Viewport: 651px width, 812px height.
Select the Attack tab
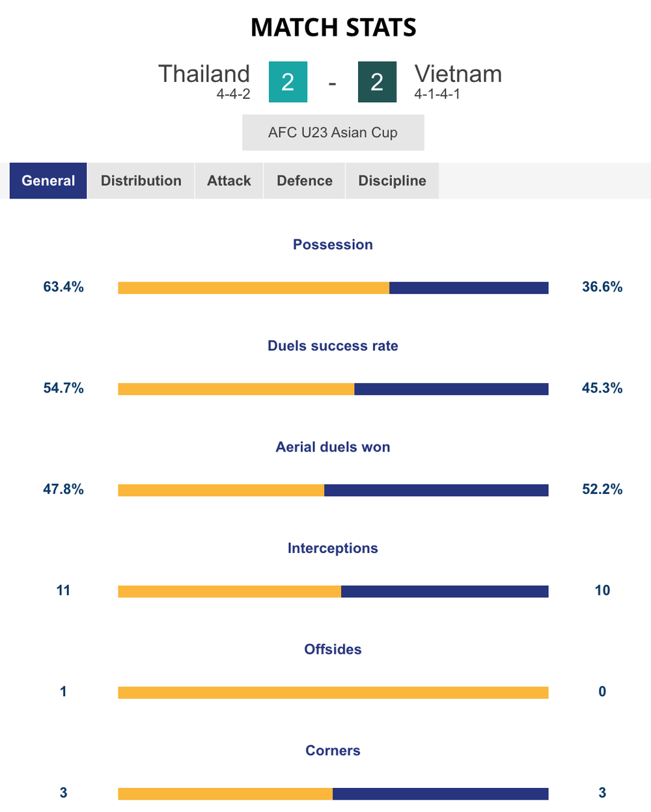click(x=229, y=181)
